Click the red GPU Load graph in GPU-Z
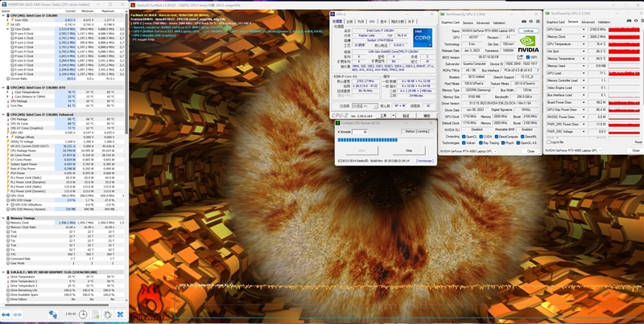 (624, 73)
